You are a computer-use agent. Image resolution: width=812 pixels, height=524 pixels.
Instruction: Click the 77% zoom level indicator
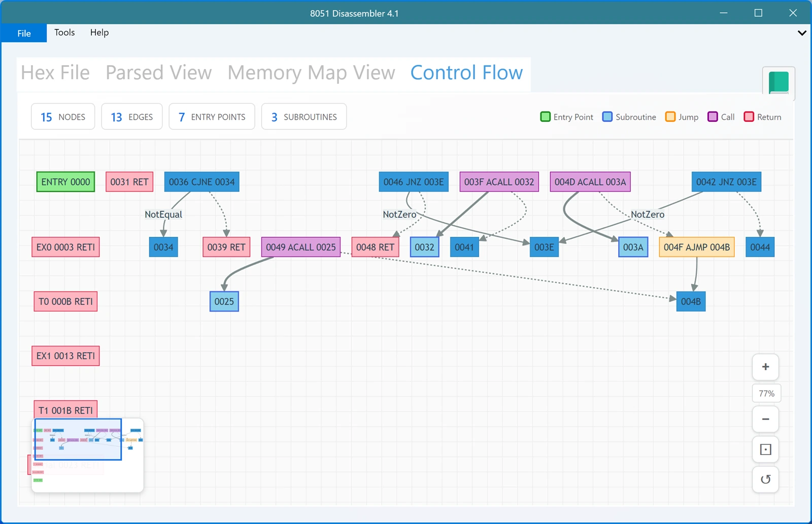click(x=766, y=393)
